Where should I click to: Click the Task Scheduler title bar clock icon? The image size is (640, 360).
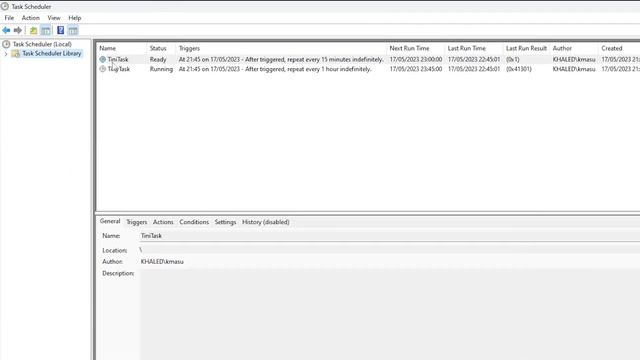point(5,6)
